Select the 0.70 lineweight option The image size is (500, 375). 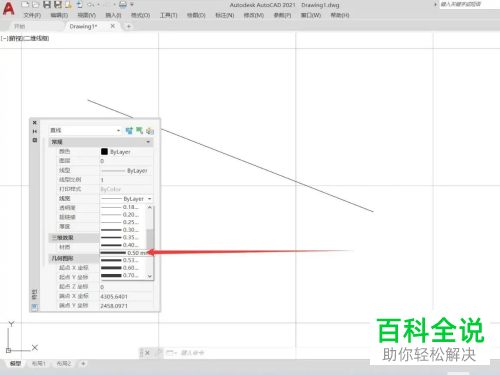[x=123, y=275]
